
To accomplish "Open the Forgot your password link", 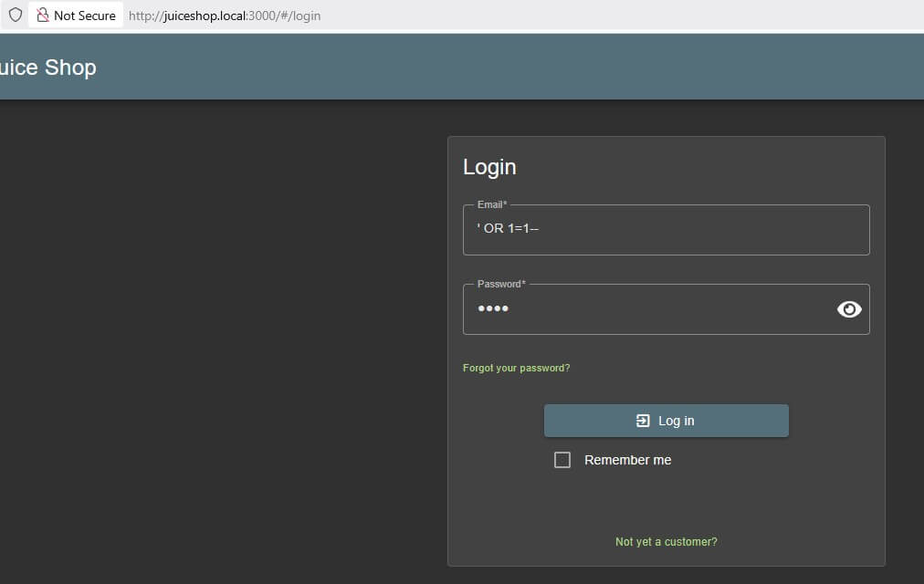I will click(516, 368).
